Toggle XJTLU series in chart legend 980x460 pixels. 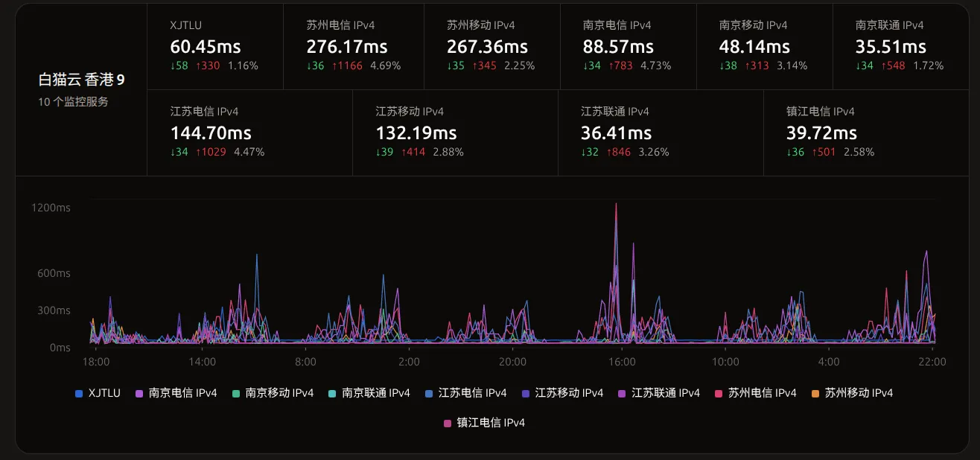pos(98,393)
